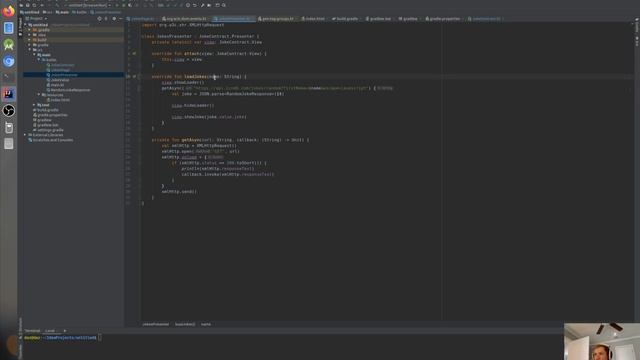
Task: Add new terminal session with plus
Action: 64,331
